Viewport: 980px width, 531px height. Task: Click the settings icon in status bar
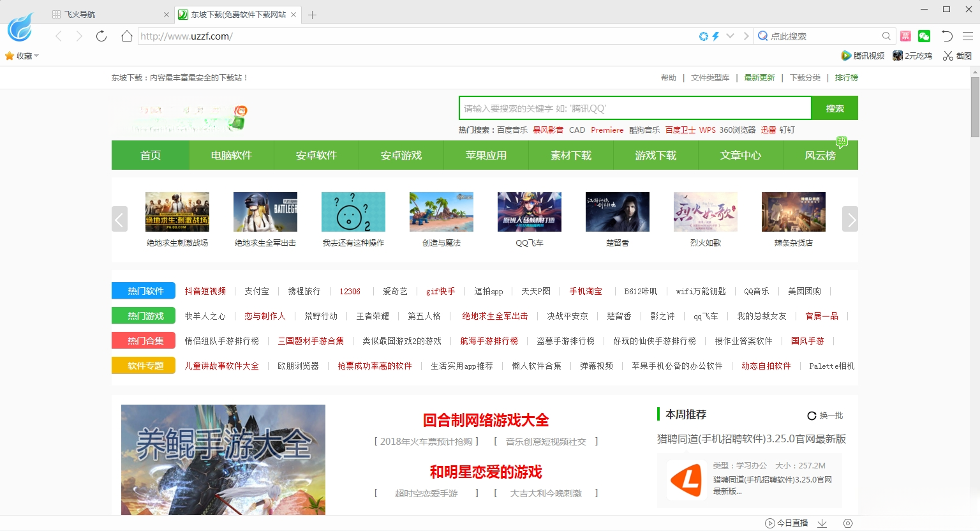point(848,523)
